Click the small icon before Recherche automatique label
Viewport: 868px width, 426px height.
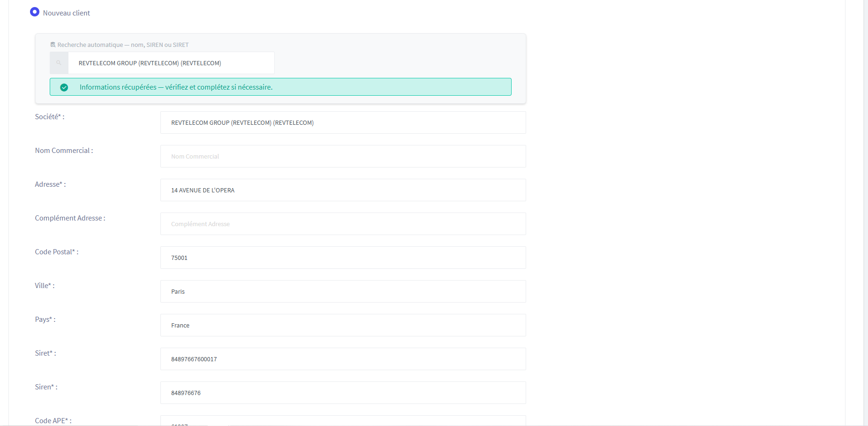[53, 45]
